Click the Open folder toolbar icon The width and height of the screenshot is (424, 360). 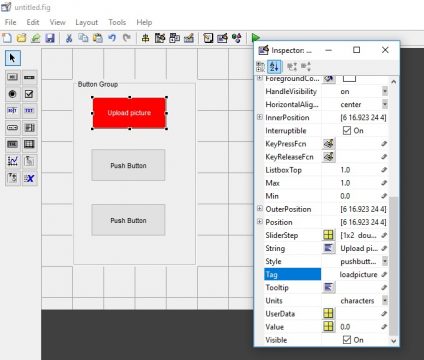[x=22, y=38]
